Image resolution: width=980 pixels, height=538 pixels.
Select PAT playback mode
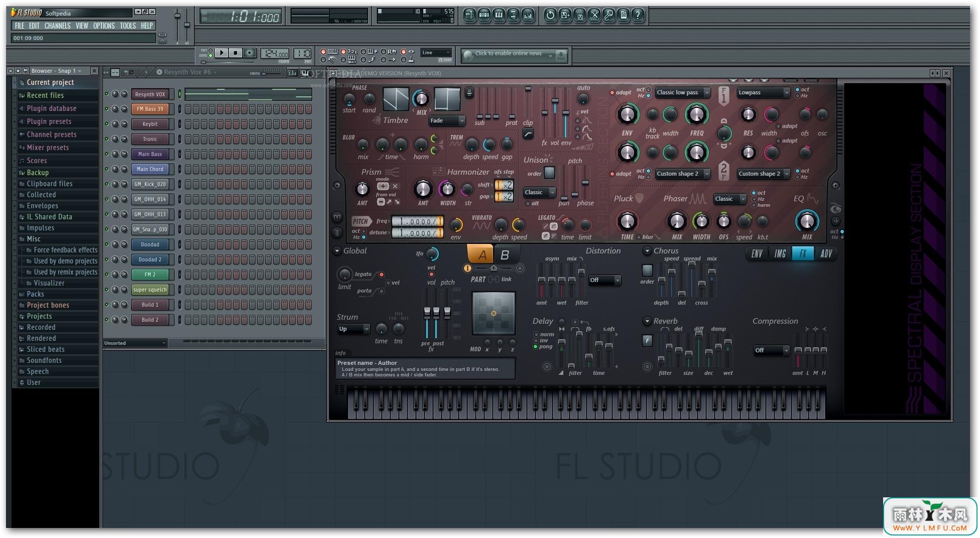(211, 51)
